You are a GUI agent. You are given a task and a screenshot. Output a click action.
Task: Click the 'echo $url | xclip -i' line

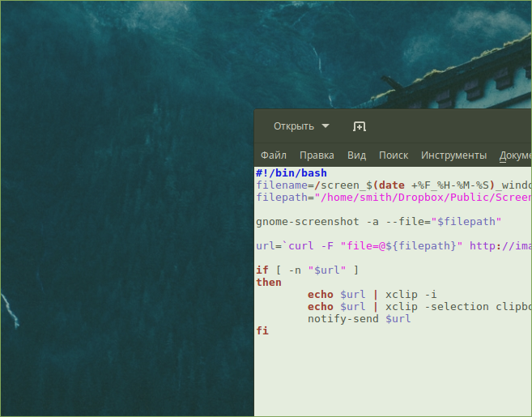click(372, 295)
